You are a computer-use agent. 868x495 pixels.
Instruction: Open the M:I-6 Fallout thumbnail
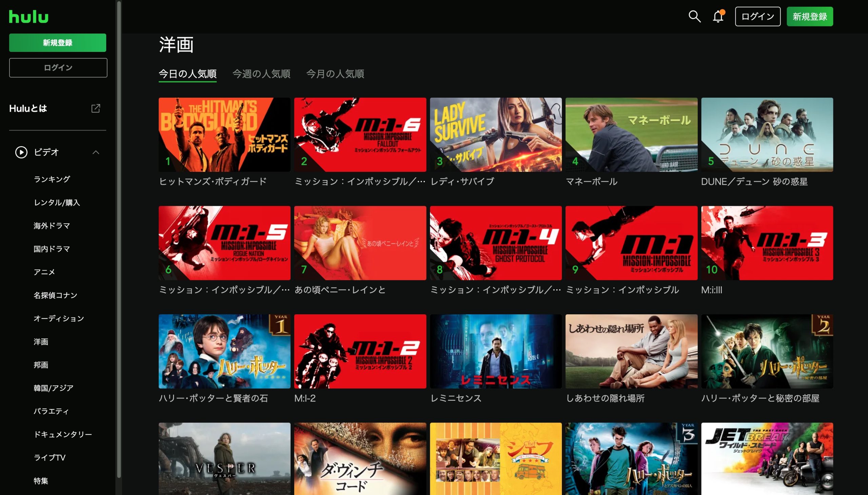coord(360,135)
